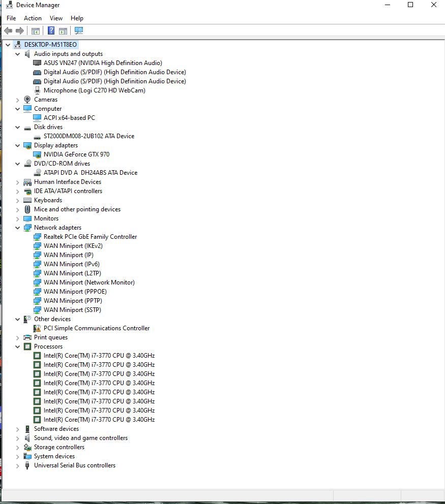The width and height of the screenshot is (445, 504).
Task: Select the Computer category label
Action: (x=48, y=109)
